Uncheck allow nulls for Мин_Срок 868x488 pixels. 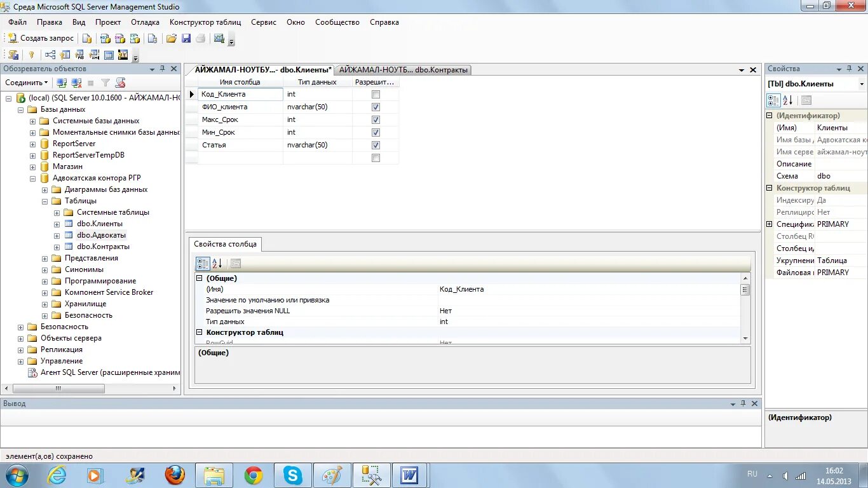point(376,132)
